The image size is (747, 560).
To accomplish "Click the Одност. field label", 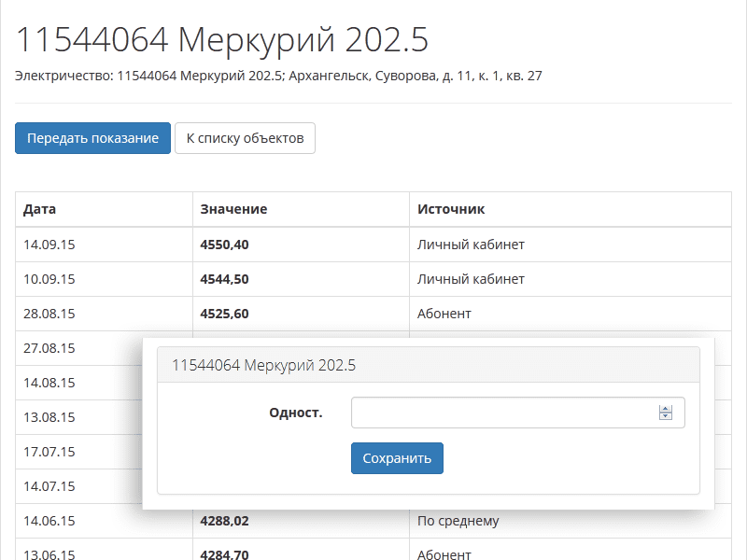I will click(x=296, y=413).
